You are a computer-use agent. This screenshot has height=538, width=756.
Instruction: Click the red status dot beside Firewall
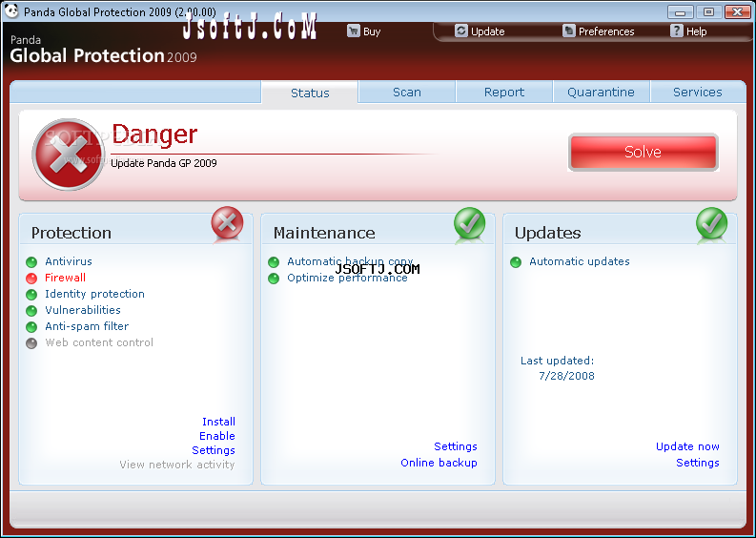(31, 279)
